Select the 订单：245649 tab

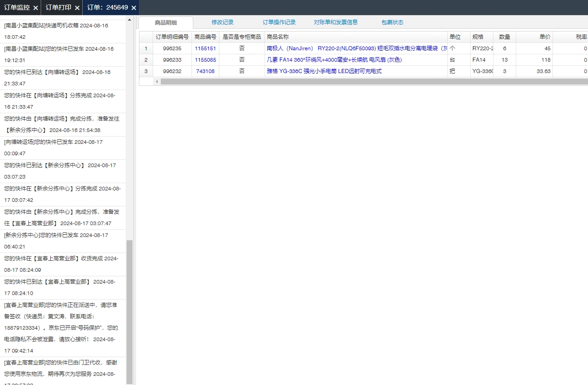click(x=107, y=7)
